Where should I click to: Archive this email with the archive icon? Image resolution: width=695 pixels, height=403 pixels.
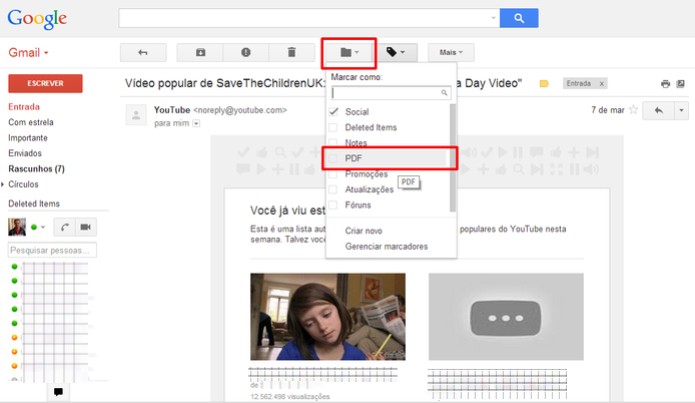point(200,52)
